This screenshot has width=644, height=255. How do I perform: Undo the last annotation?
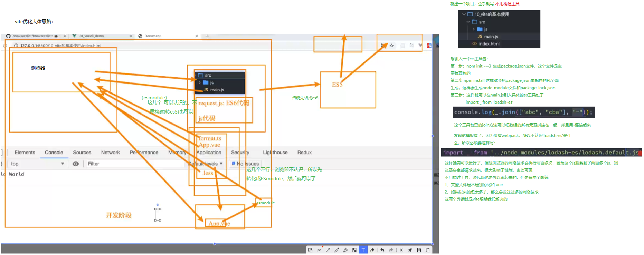(382, 250)
